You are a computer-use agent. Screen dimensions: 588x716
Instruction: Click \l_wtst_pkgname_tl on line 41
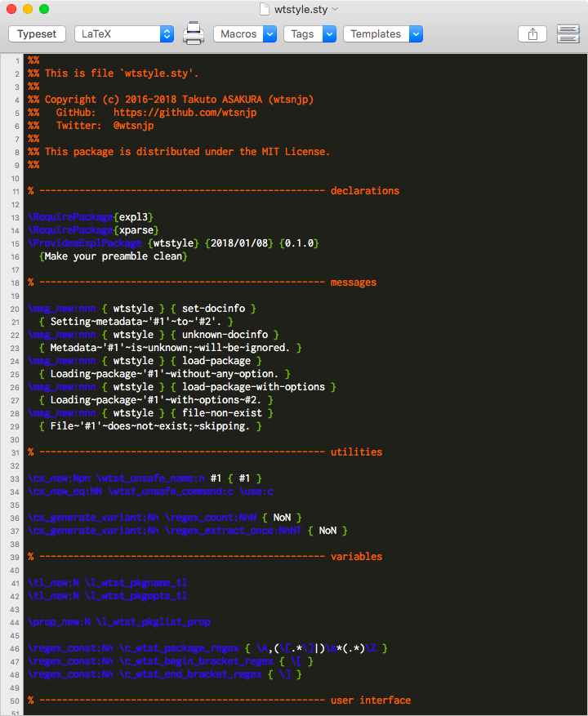click(x=136, y=583)
